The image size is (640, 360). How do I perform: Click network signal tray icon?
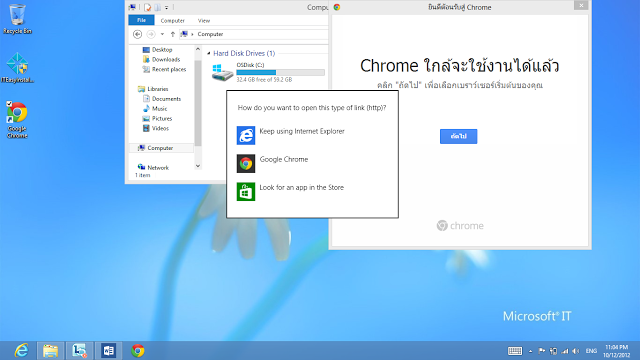(565, 351)
